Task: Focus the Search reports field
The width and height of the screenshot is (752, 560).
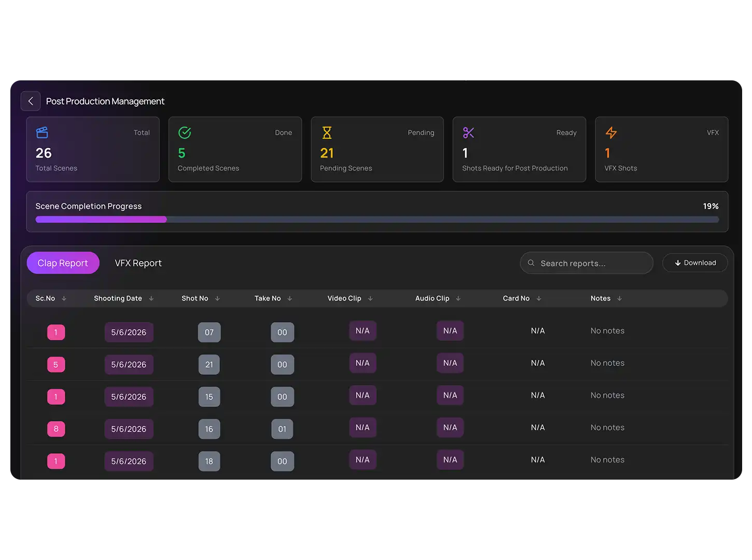Action: 587,263
